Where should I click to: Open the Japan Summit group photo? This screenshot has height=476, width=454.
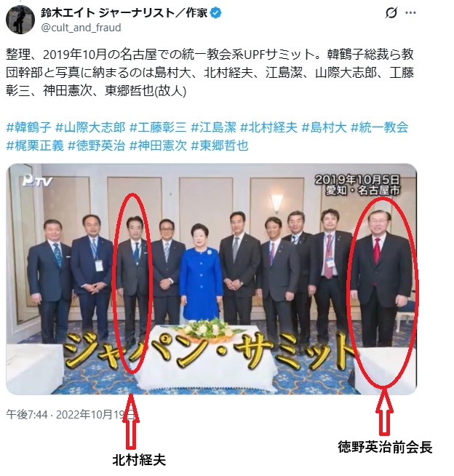211,279
